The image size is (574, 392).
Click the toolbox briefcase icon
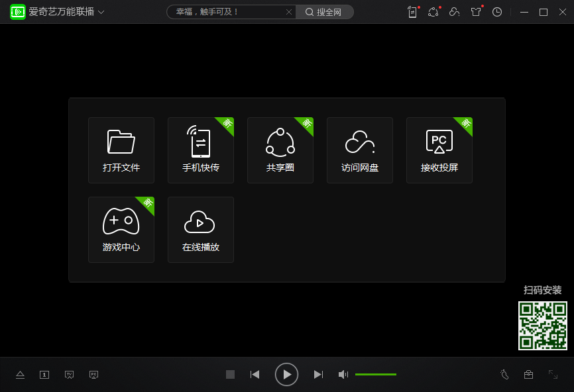(x=528, y=375)
